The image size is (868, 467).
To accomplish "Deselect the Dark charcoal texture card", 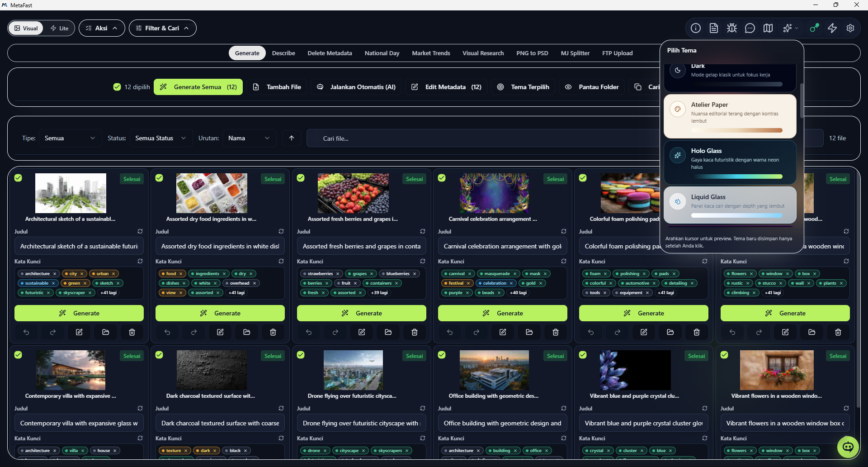I will 159,355.
